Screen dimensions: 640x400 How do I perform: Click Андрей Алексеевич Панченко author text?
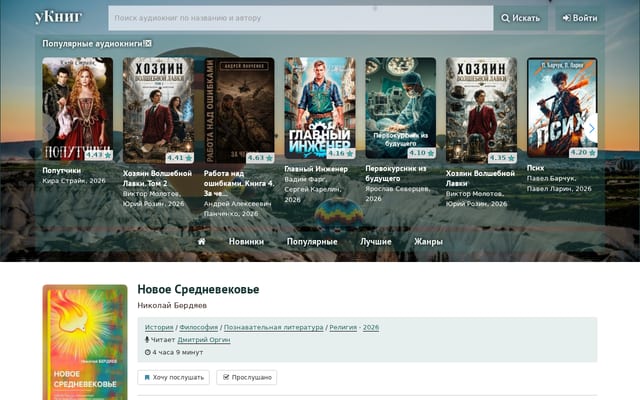(x=238, y=209)
